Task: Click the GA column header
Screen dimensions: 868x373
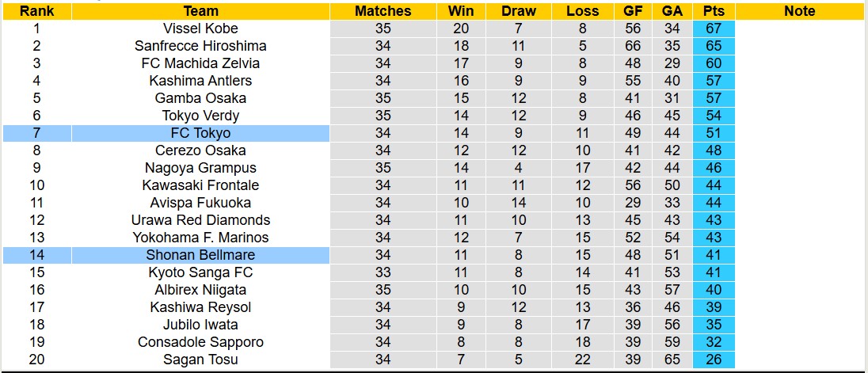Action: coord(672,11)
